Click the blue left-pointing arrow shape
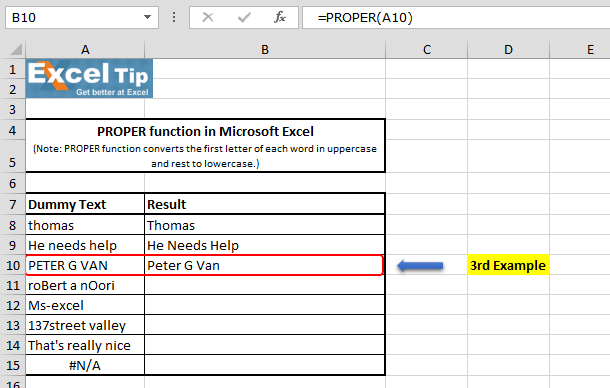610x388 pixels. tap(420, 266)
